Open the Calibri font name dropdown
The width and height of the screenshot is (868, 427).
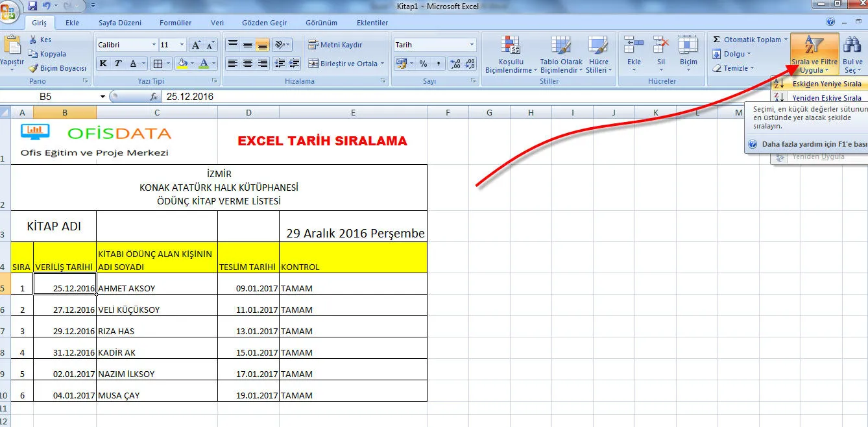pyautogui.click(x=154, y=45)
